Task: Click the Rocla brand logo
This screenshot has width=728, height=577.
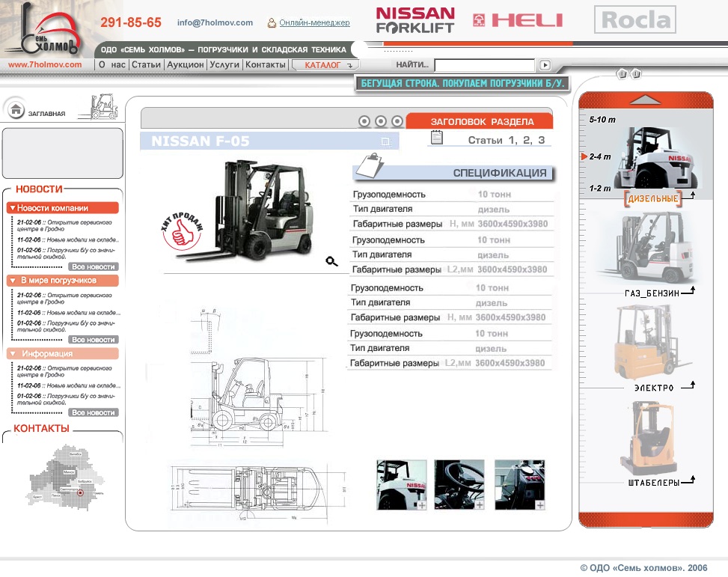Action: 634,20
